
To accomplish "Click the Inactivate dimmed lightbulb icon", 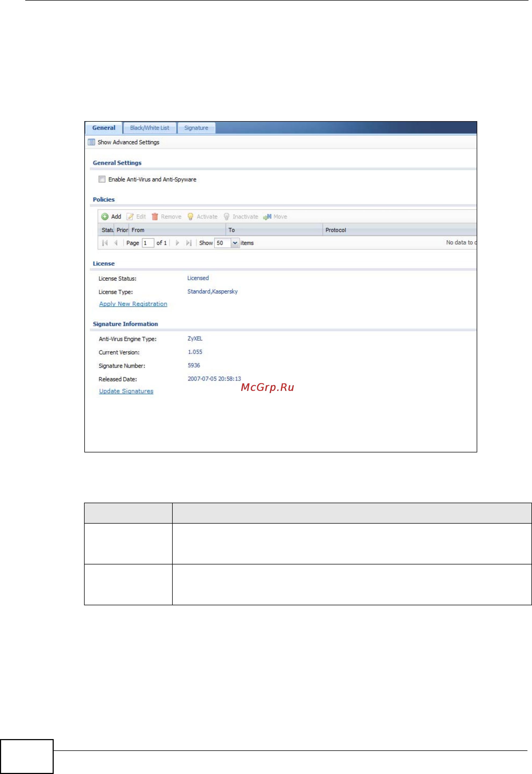I will (226, 217).
